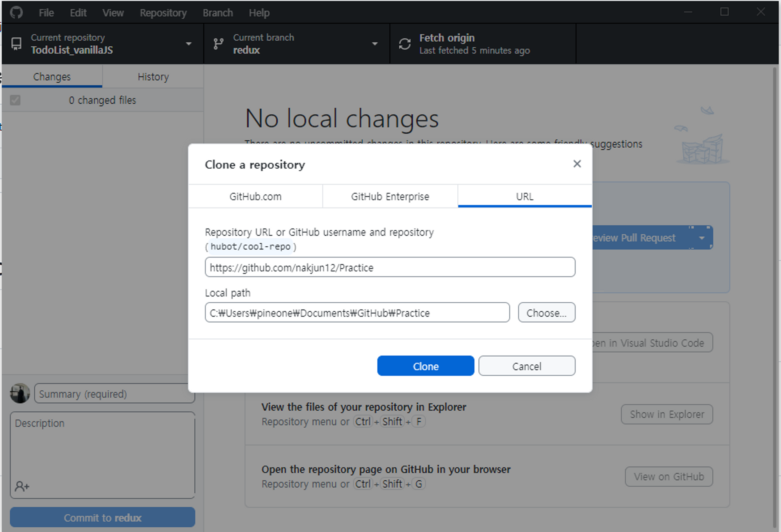781x532 pixels.
Task: Switch to the Changes tab
Action: (52, 77)
